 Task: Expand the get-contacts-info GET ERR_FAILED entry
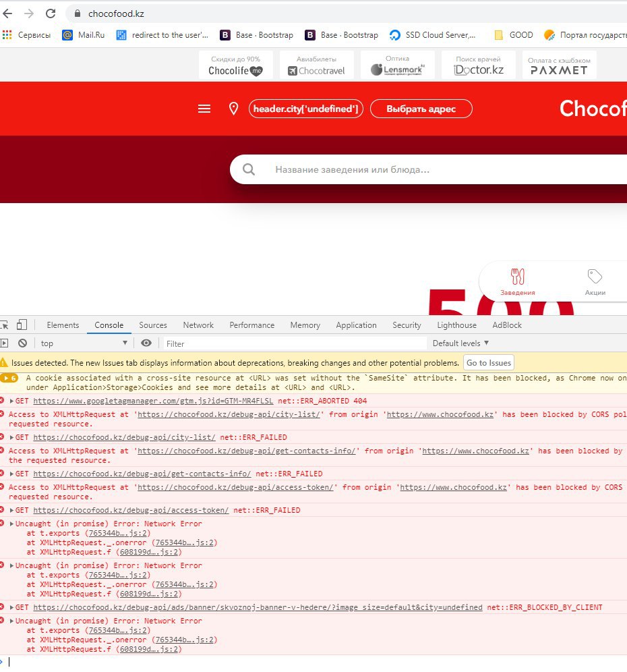click(11, 474)
